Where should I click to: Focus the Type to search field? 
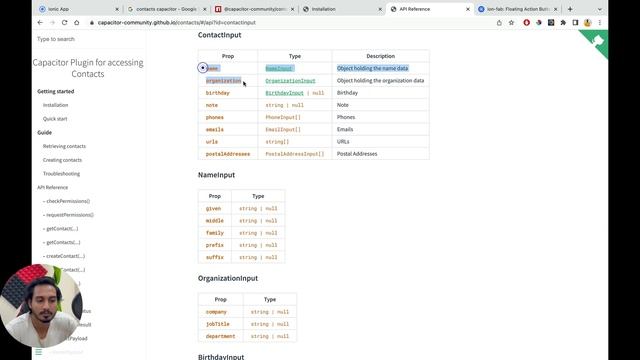click(x=88, y=39)
